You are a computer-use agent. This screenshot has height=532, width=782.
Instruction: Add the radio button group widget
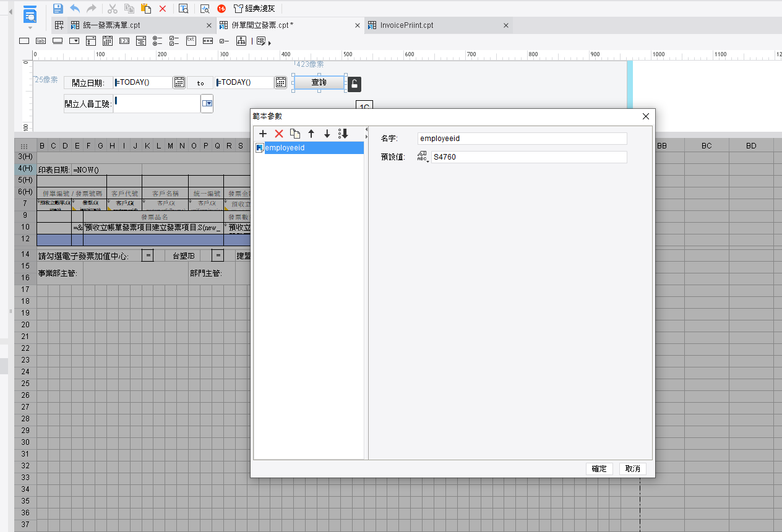(x=158, y=41)
